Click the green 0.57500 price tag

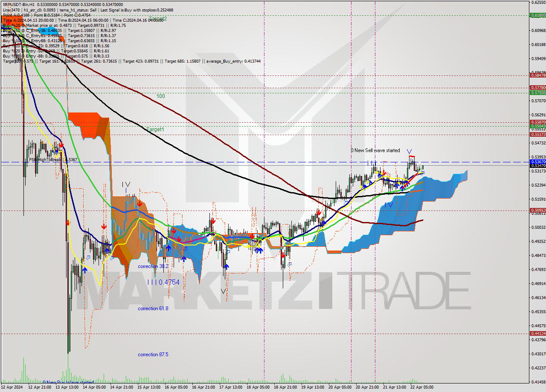(x=537, y=92)
